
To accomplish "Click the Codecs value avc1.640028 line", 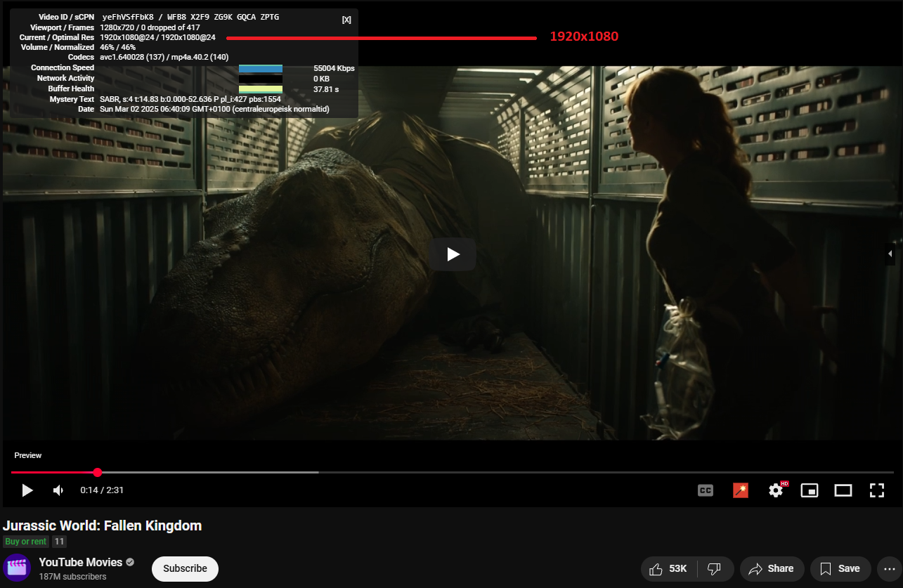I will point(164,57).
